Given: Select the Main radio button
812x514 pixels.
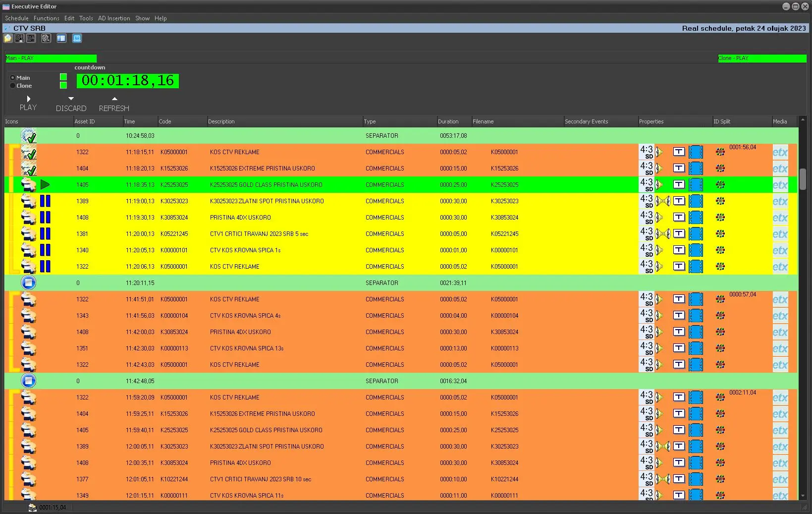Looking at the screenshot, I should (13, 78).
